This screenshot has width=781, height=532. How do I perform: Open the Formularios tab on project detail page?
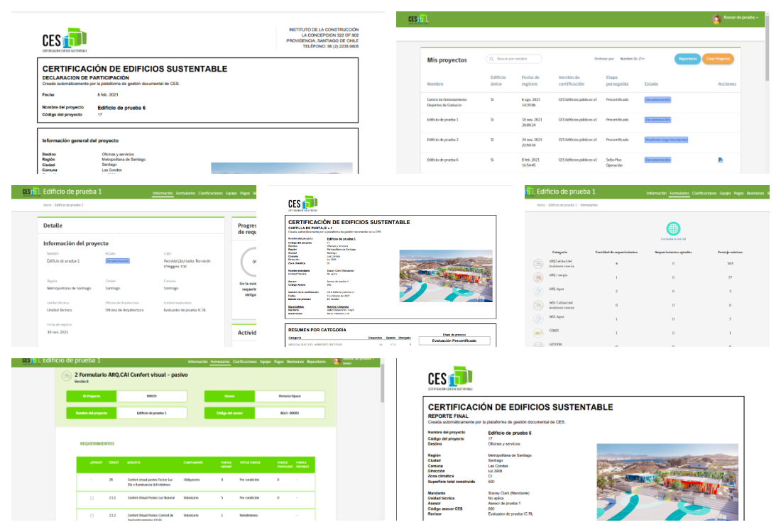[185, 193]
